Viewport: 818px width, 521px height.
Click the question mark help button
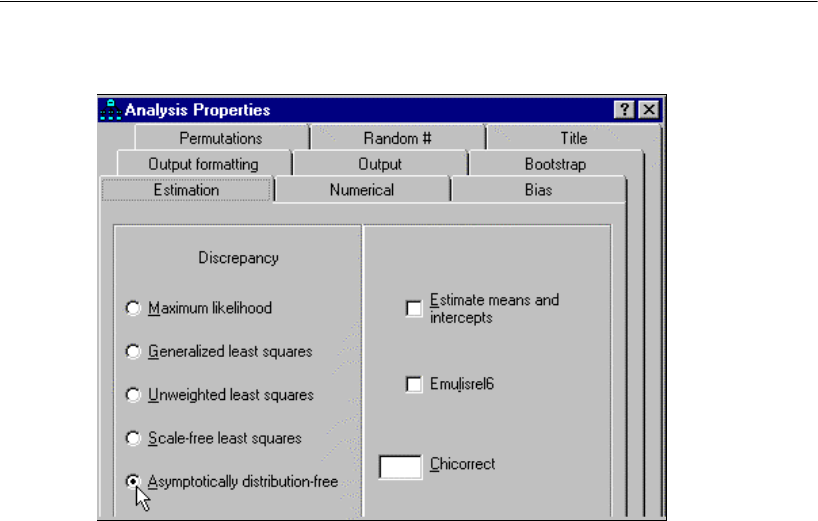click(624, 110)
